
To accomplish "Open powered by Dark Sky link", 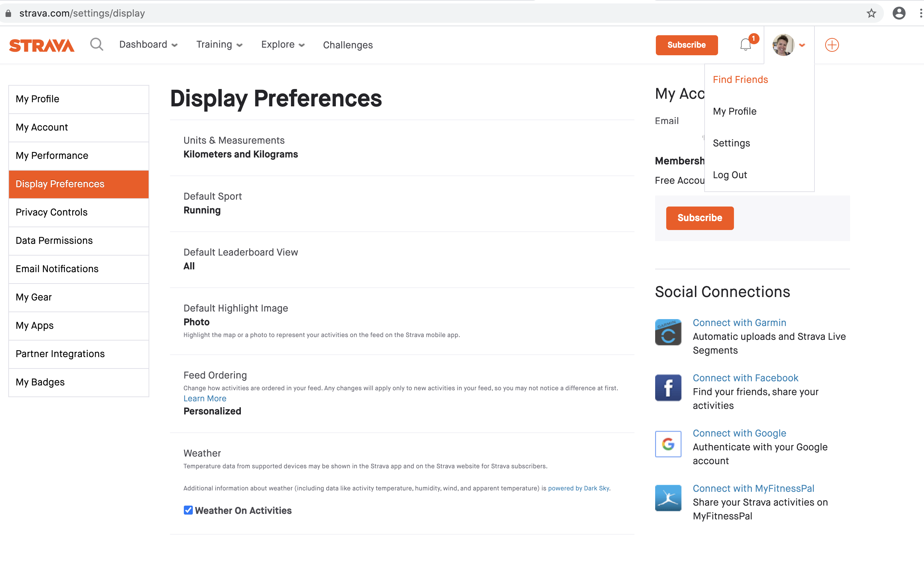I will tap(579, 488).
